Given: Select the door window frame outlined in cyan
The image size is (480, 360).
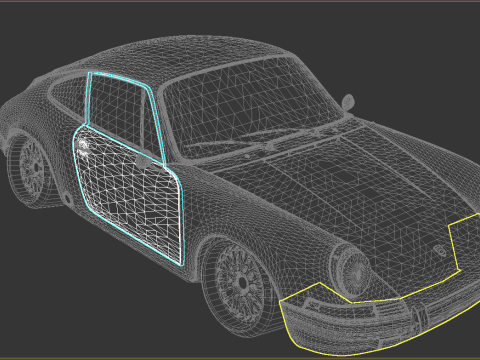Looking at the screenshot, I should pyautogui.click(x=125, y=118).
